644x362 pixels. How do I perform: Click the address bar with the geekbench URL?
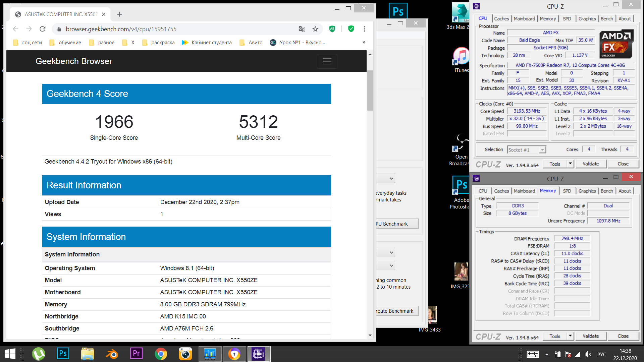coord(174,29)
